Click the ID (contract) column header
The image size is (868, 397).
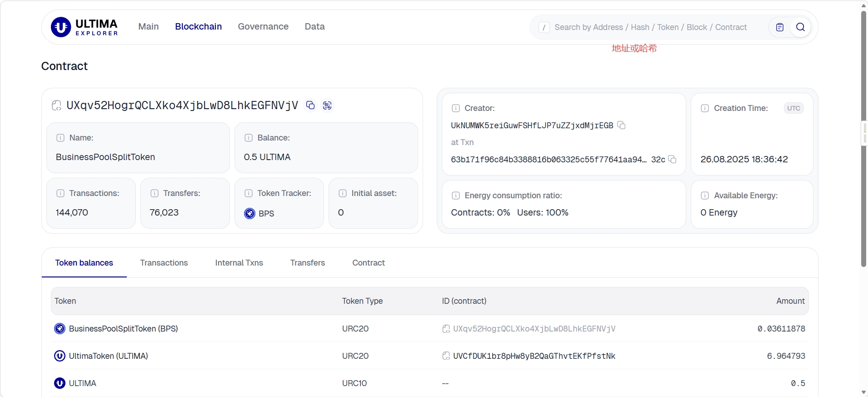(x=464, y=301)
